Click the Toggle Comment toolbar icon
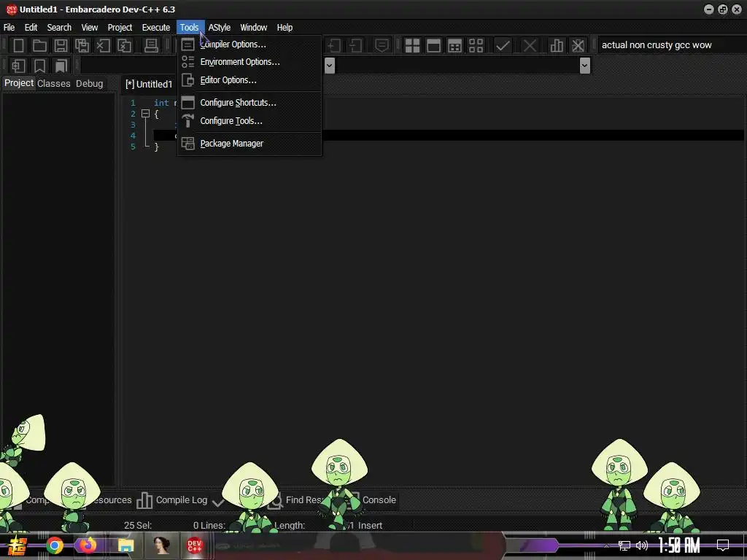The width and height of the screenshot is (747, 560). pos(382,46)
